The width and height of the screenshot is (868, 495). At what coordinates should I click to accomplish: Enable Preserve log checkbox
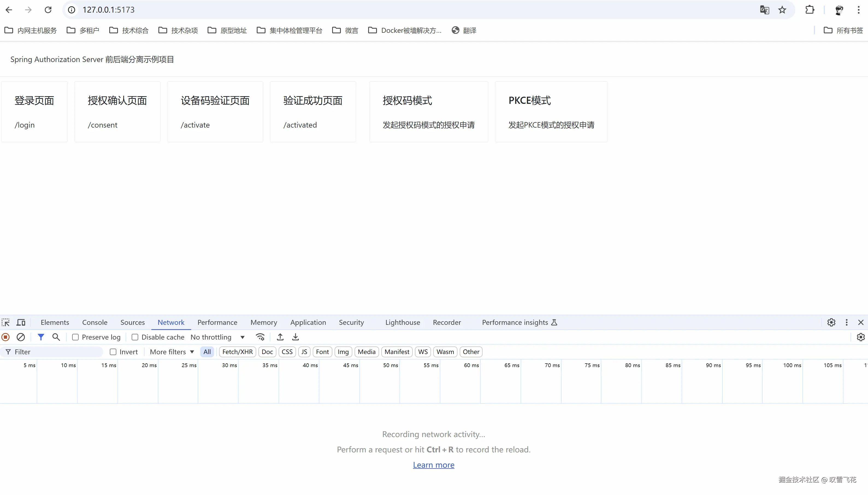tap(75, 337)
